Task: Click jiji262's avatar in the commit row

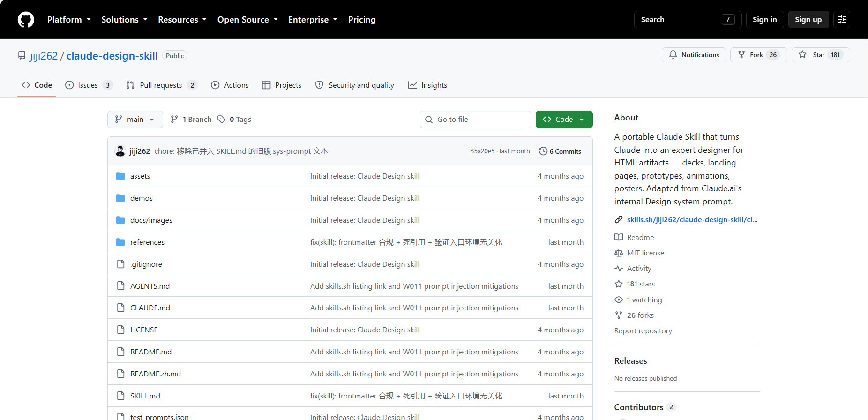Action: 120,151
